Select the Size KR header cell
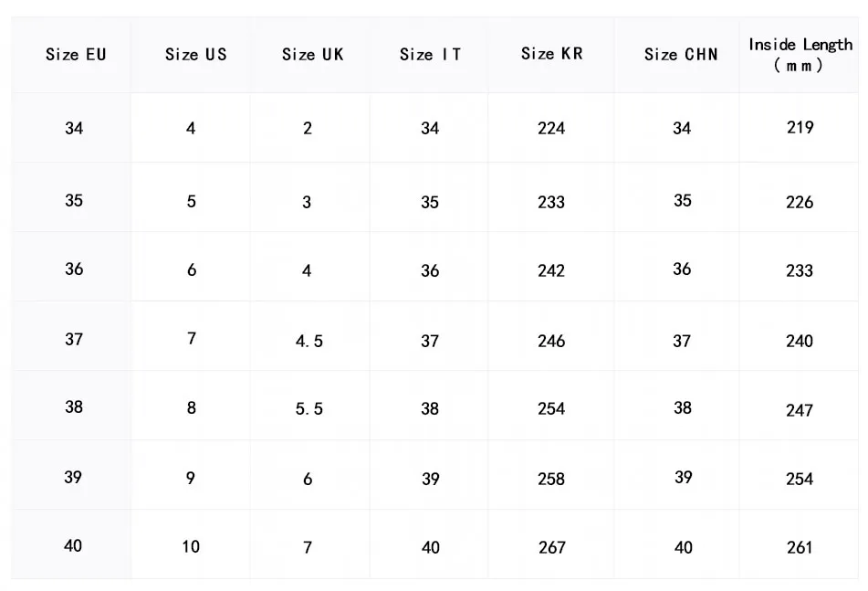The height and width of the screenshot is (591, 868). [x=551, y=54]
